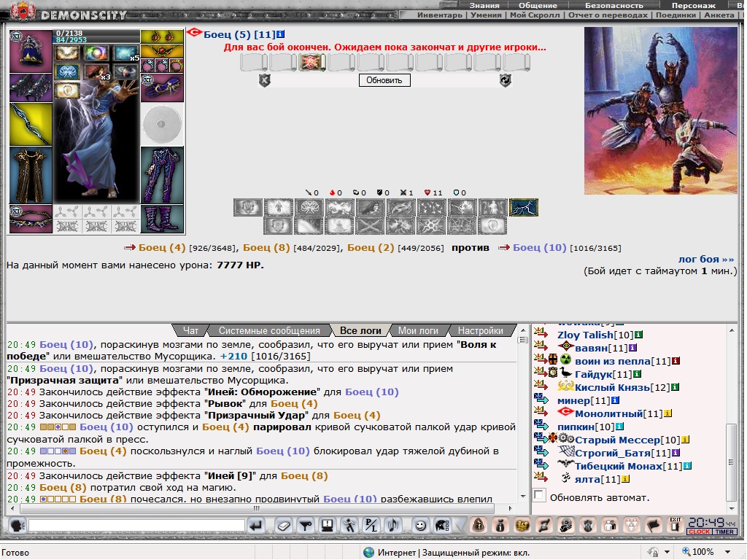Click the Боец (10) opponent name
This screenshot has height=560, width=747.
click(539, 248)
